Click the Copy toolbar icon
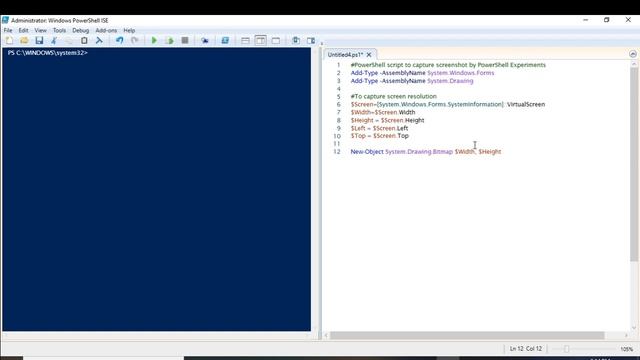Image resolution: width=640 pixels, height=360 pixels. coord(69,40)
